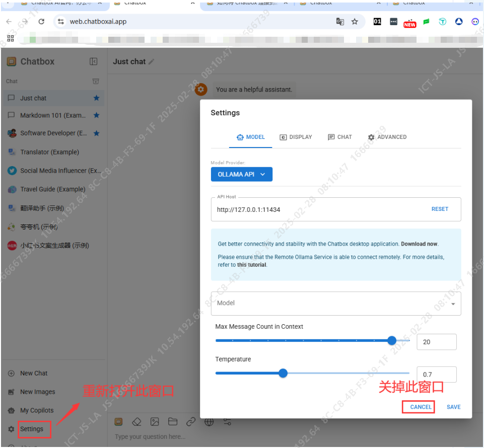This screenshot has height=448, width=484.
Task: Attach a link using the chain icon
Action: pyautogui.click(x=191, y=422)
